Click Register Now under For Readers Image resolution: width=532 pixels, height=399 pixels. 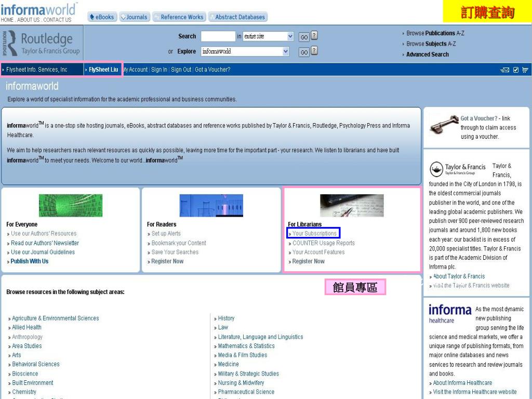(x=167, y=261)
